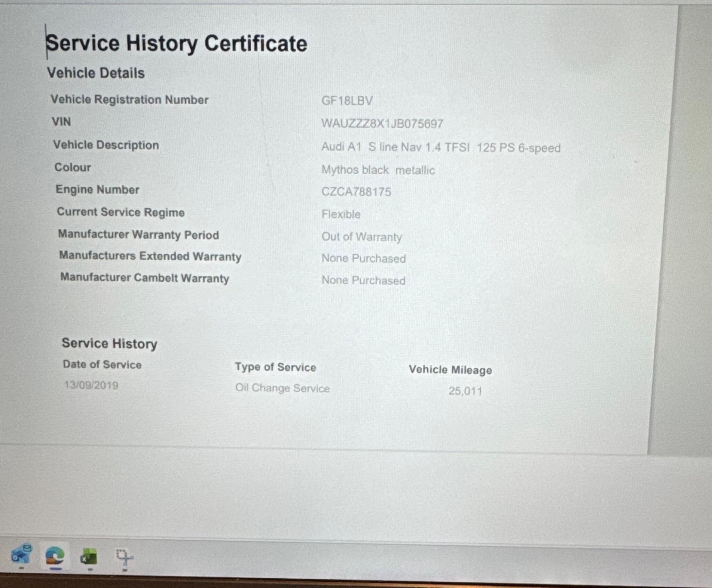Image resolution: width=712 pixels, height=588 pixels.
Task: Click the Service History Certificate title
Action: point(177,44)
